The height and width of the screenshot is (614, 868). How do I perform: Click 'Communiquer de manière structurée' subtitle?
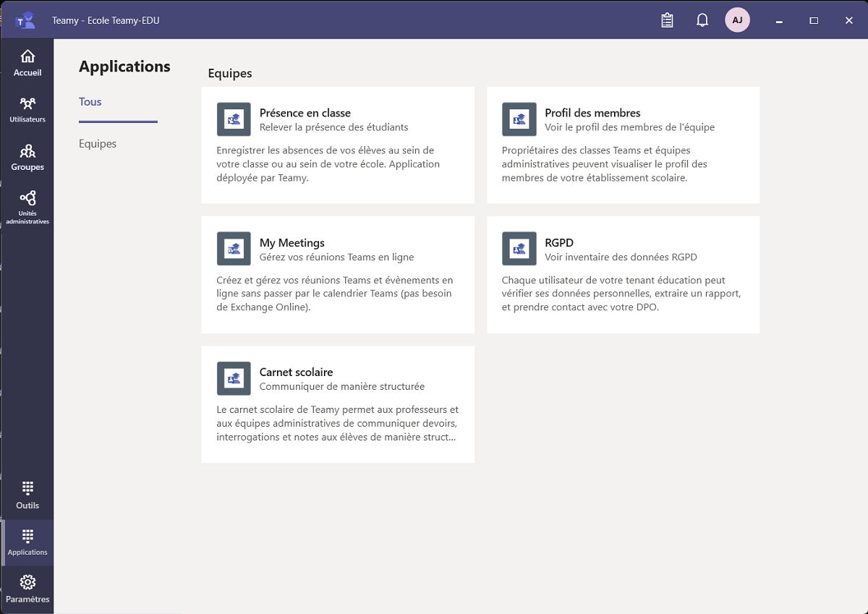click(342, 386)
